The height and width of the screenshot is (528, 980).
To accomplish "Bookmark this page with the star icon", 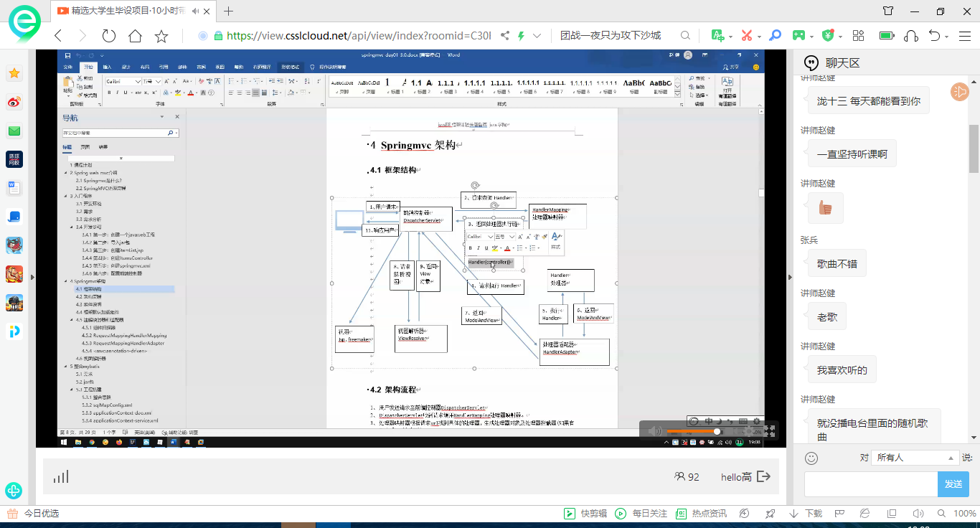I will click(x=161, y=36).
